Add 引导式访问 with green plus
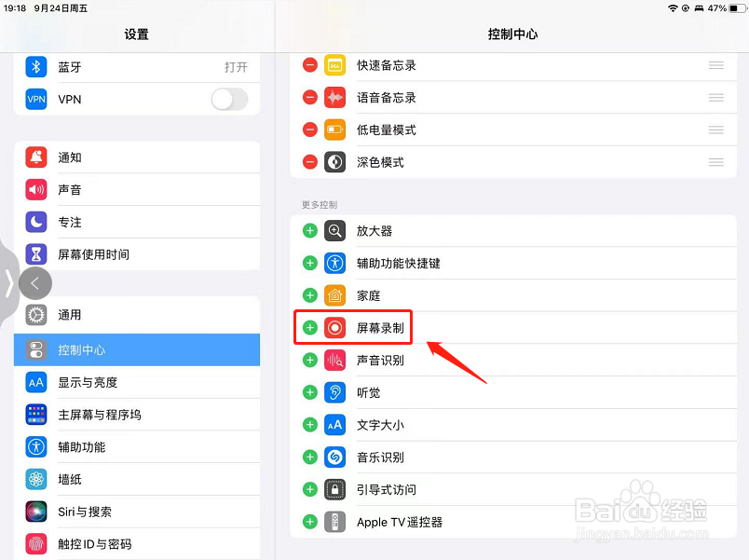 point(310,489)
